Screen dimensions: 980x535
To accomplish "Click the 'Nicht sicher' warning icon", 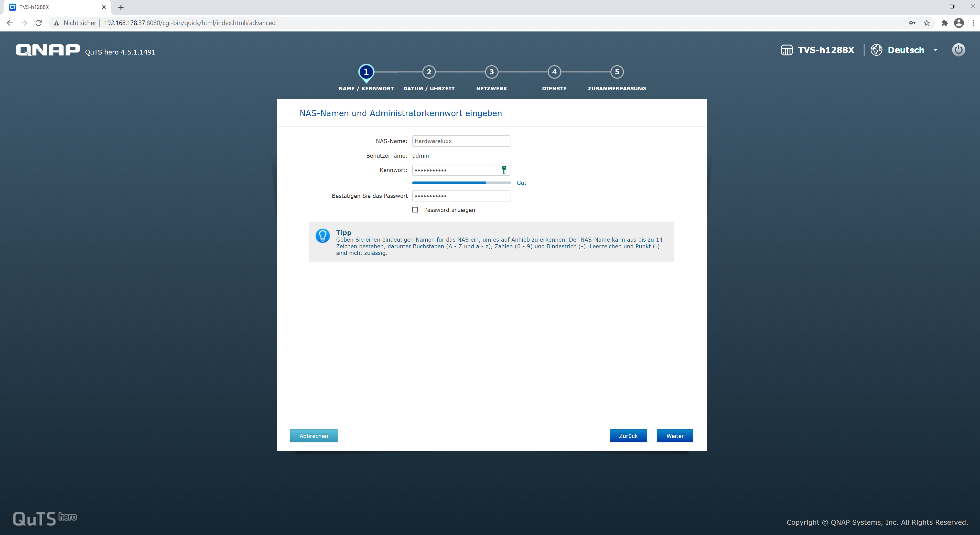I will pyautogui.click(x=56, y=23).
